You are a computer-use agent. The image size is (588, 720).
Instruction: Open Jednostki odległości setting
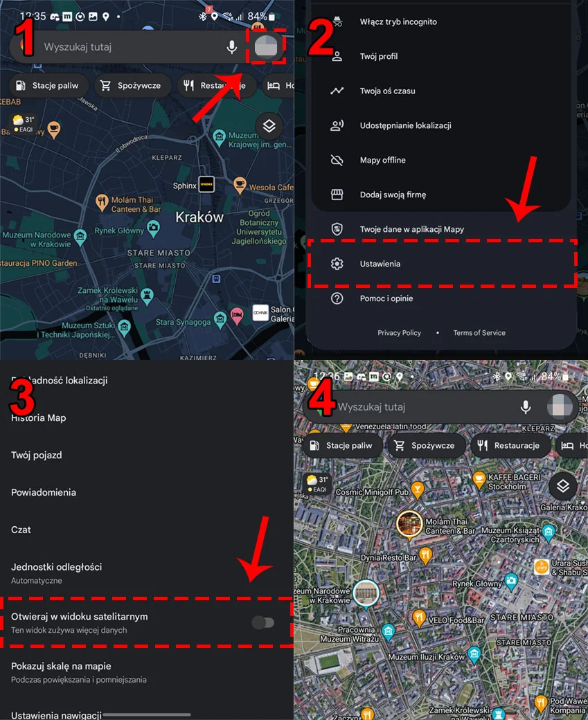(147, 573)
